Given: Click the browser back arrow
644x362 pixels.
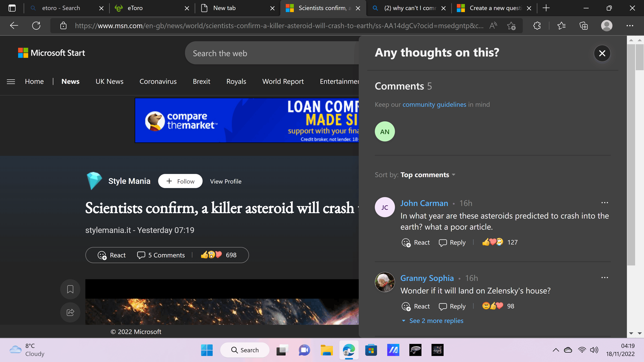Looking at the screenshot, I should coord(14,25).
